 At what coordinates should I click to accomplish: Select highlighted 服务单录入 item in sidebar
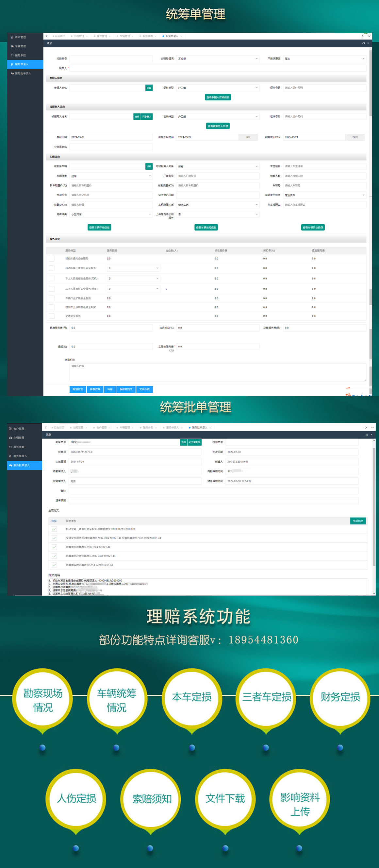click(25, 64)
